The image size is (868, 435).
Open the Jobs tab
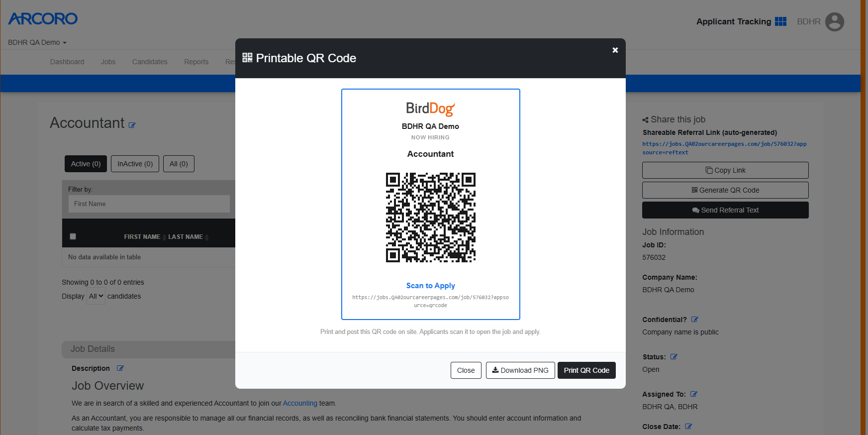[x=108, y=62]
